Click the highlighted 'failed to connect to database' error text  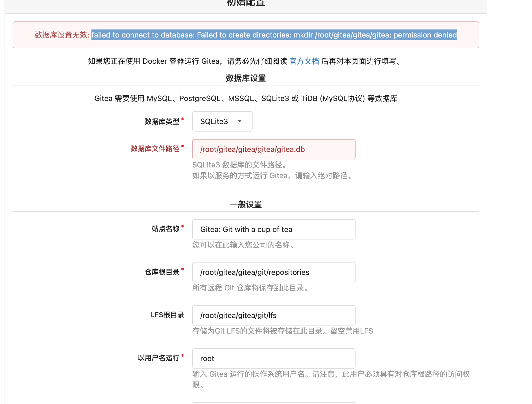pyautogui.click(x=274, y=35)
